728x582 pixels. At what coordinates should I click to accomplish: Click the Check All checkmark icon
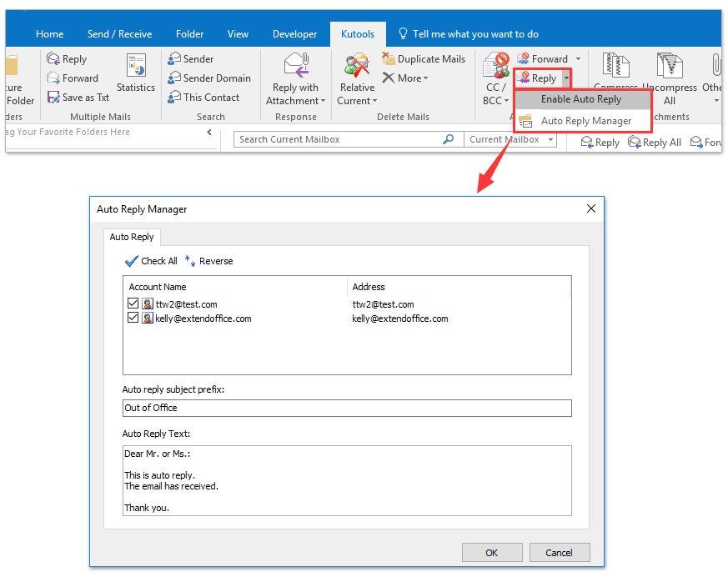pyautogui.click(x=131, y=261)
